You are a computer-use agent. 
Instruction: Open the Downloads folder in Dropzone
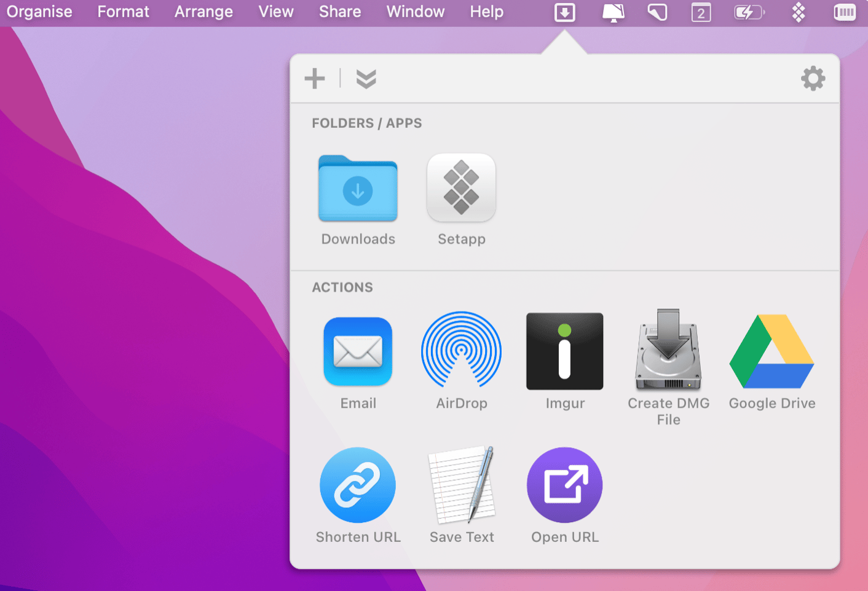[x=358, y=189]
